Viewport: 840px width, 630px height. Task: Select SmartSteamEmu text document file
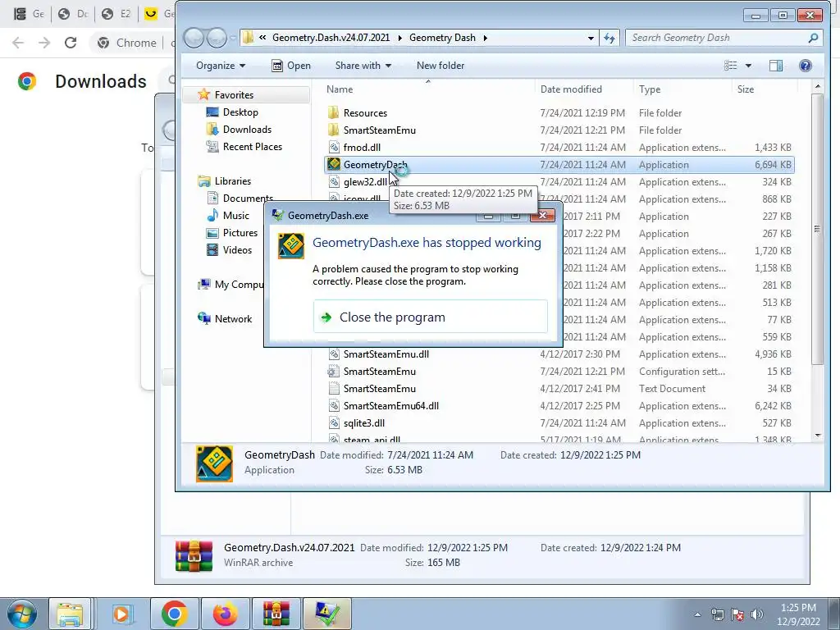click(x=379, y=388)
